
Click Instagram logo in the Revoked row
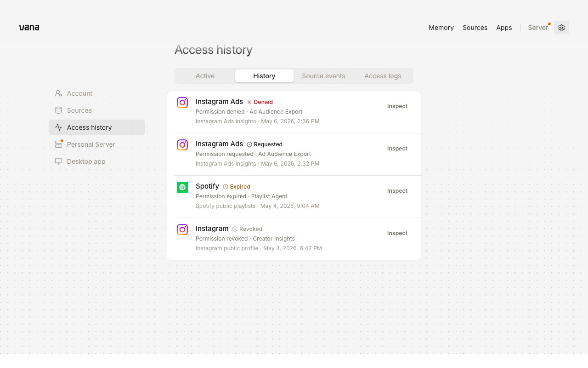[182, 230]
